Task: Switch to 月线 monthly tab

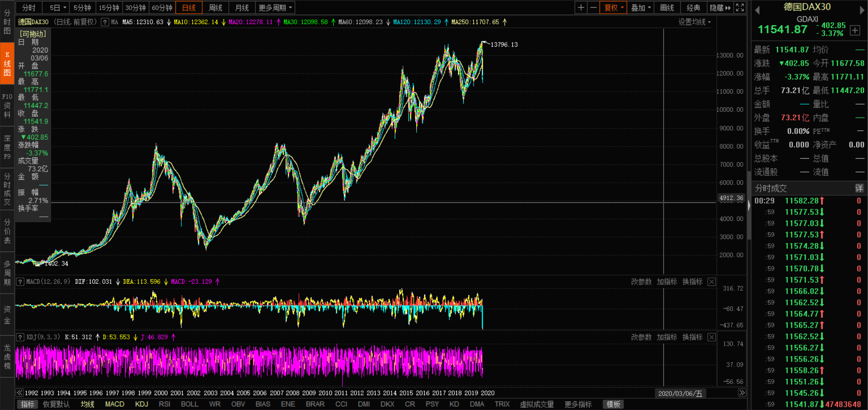Action: [242, 8]
